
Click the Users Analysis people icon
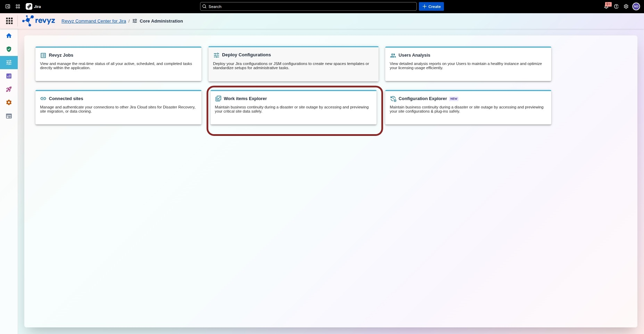coord(393,55)
